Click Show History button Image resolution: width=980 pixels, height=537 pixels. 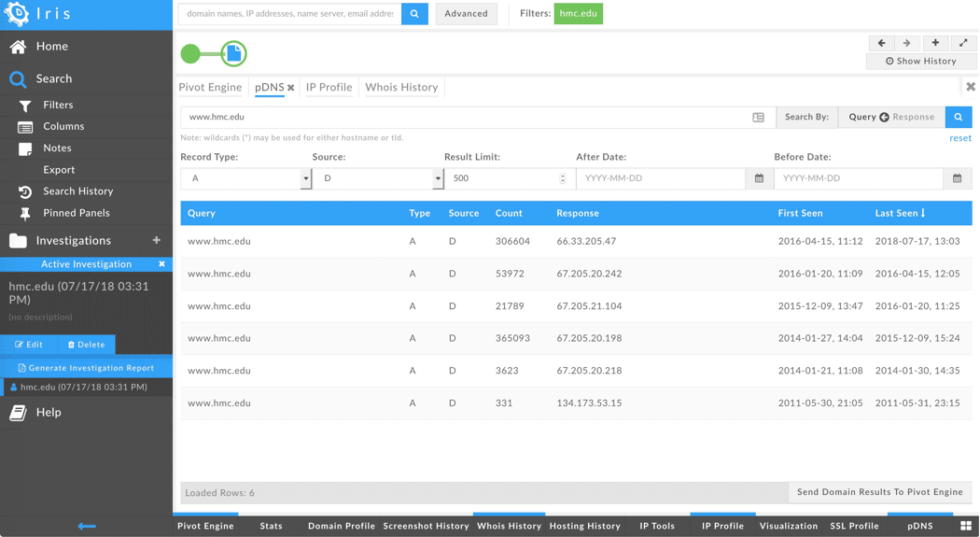tap(920, 62)
